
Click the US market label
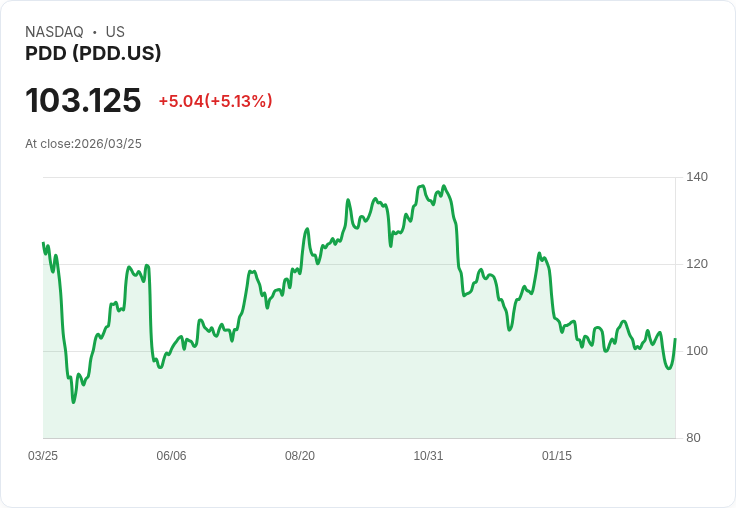[x=115, y=32]
